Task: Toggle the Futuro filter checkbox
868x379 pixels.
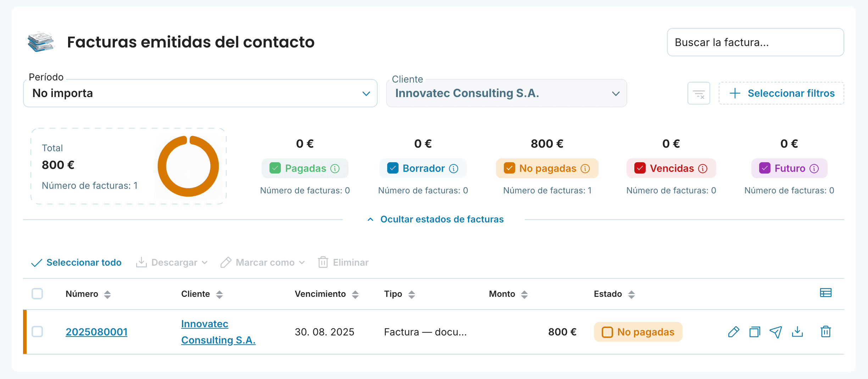Action: click(765, 168)
